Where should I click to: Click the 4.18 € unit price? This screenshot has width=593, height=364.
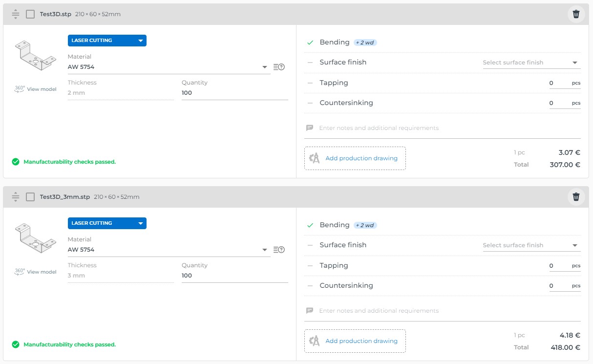[x=570, y=335]
